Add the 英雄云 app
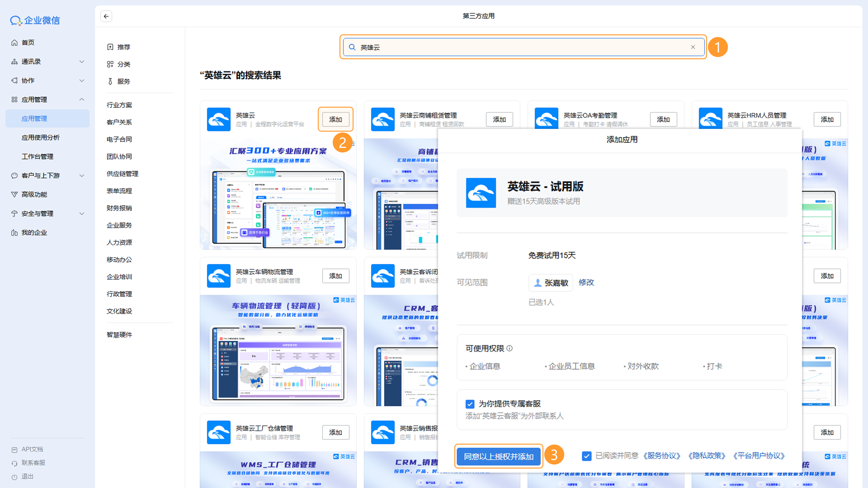Screen dimensions: 868x488 336,119
